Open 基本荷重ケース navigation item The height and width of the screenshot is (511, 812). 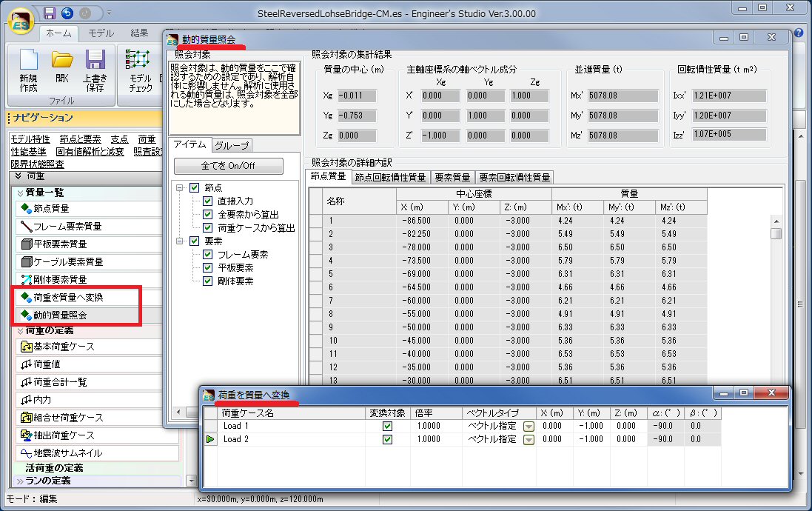tap(89, 346)
